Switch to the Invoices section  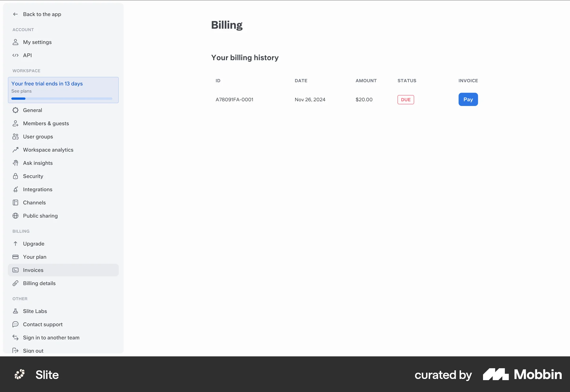[33, 270]
